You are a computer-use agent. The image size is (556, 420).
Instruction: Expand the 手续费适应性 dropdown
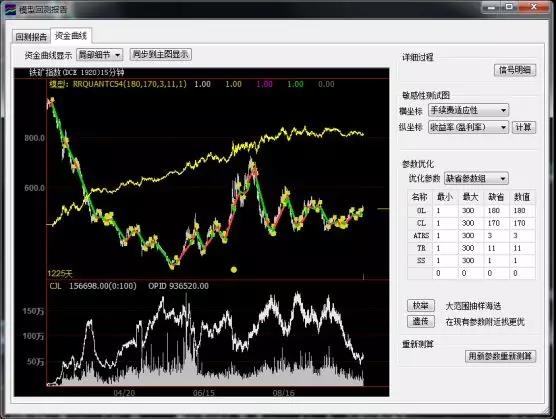468,110
